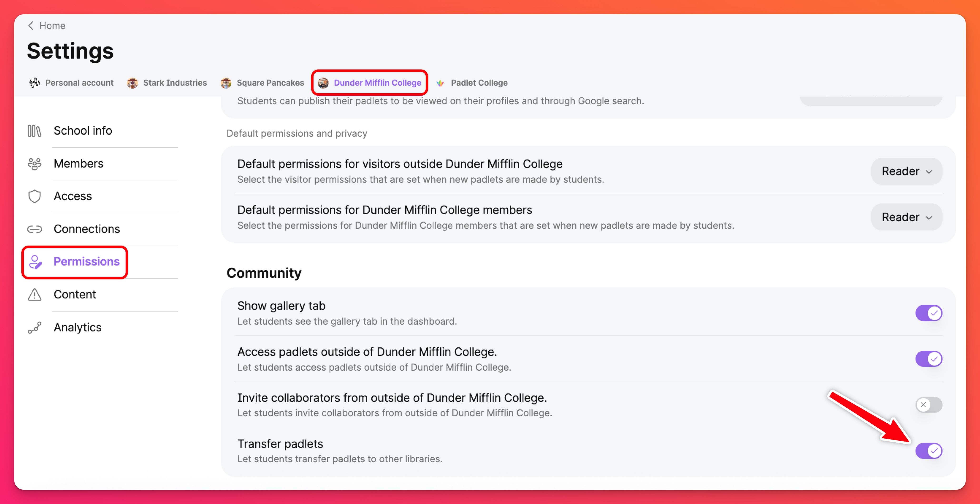Toggle Access padlets outside of college switch
The image size is (980, 504).
coord(928,359)
